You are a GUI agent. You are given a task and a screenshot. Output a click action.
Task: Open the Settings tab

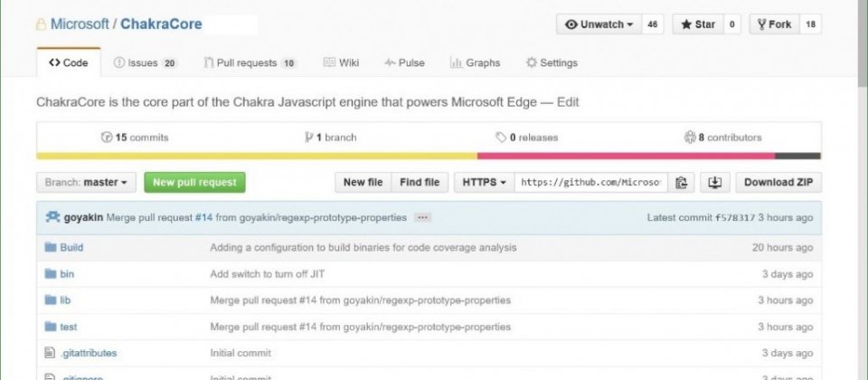point(552,62)
